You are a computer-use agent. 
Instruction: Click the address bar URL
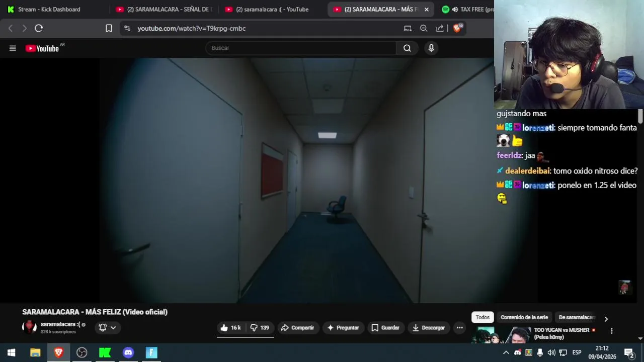192,28
